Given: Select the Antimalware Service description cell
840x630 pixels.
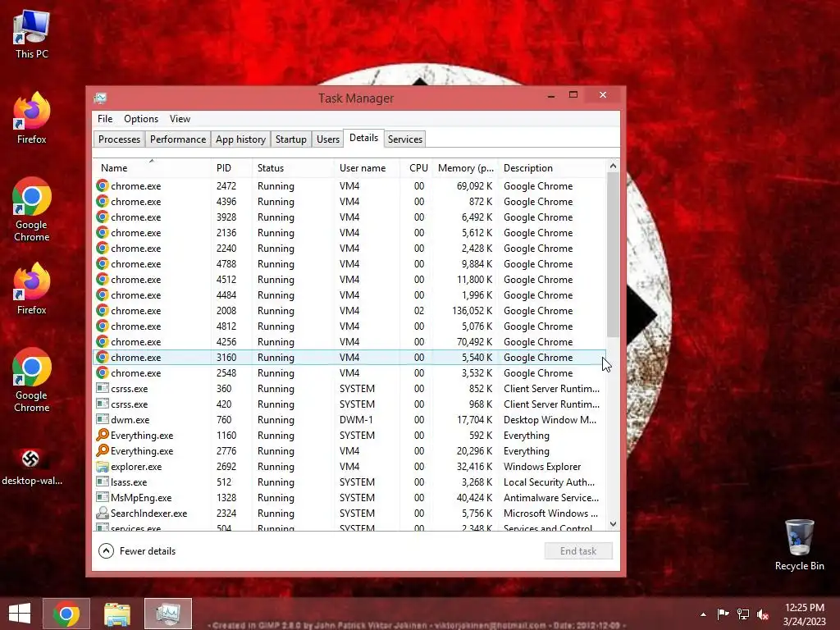Looking at the screenshot, I should pyautogui.click(x=551, y=497).
